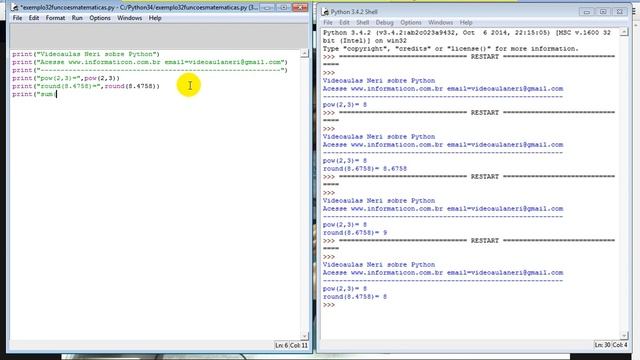Close the Python Shell window

pos(620,12)
